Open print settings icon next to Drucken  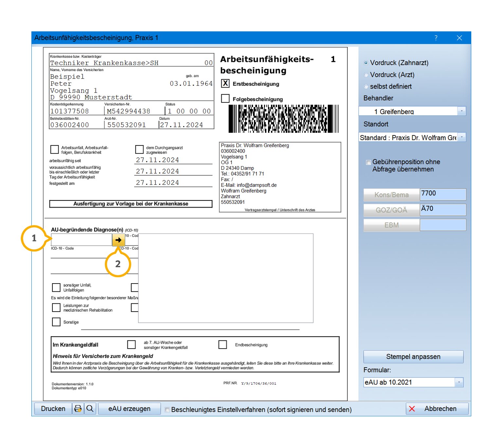point(78,409)
